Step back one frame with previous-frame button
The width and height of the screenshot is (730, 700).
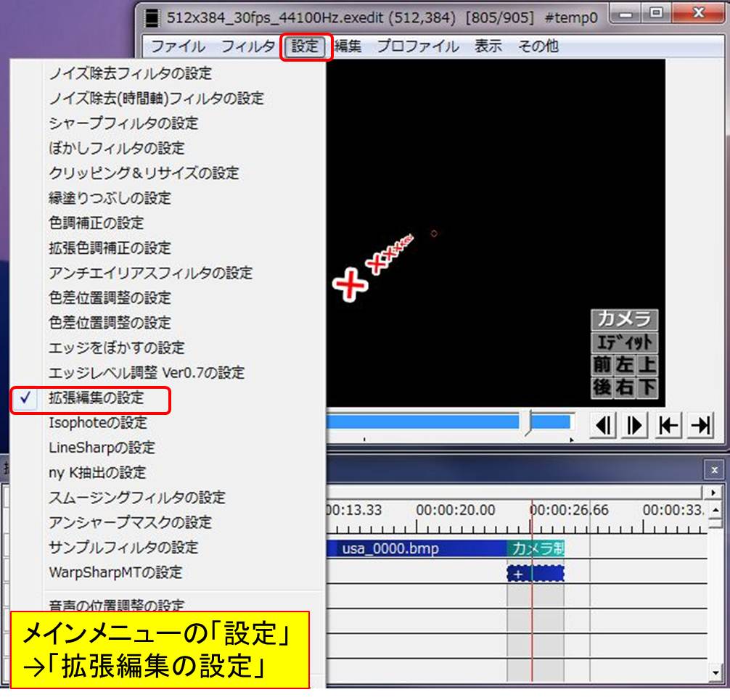pyautogui.click(x=604, y=425)
